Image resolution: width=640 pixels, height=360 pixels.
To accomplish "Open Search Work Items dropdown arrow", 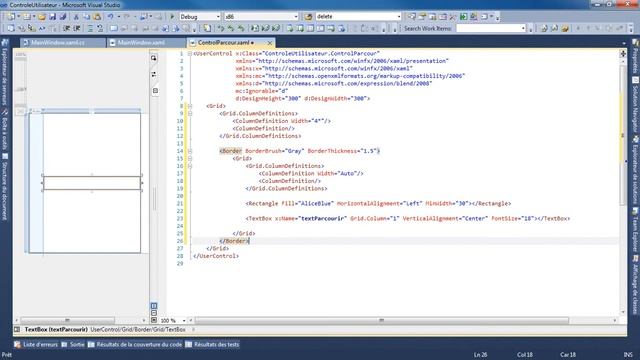I will [x=523, y=29].
